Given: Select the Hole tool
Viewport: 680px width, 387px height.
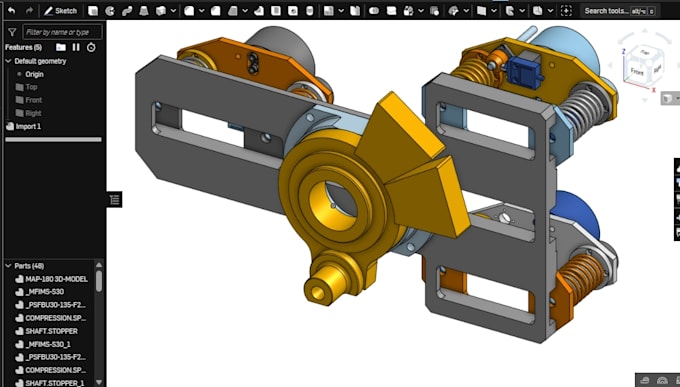Looking at the screenshot, I should tap(293, 11).
